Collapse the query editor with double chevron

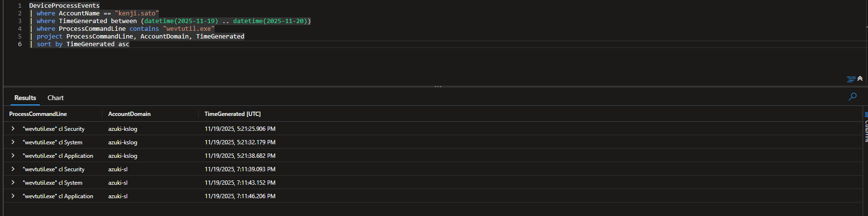click(860, 78)
